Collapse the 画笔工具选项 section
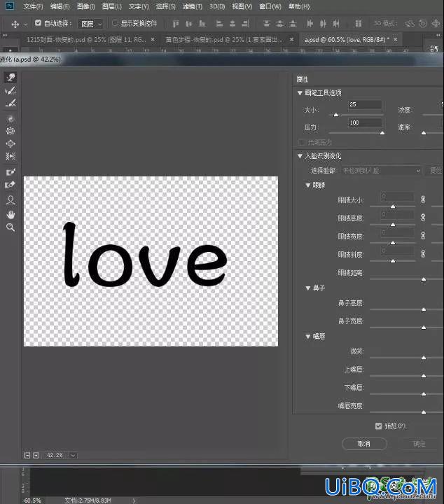 point(300,93)
